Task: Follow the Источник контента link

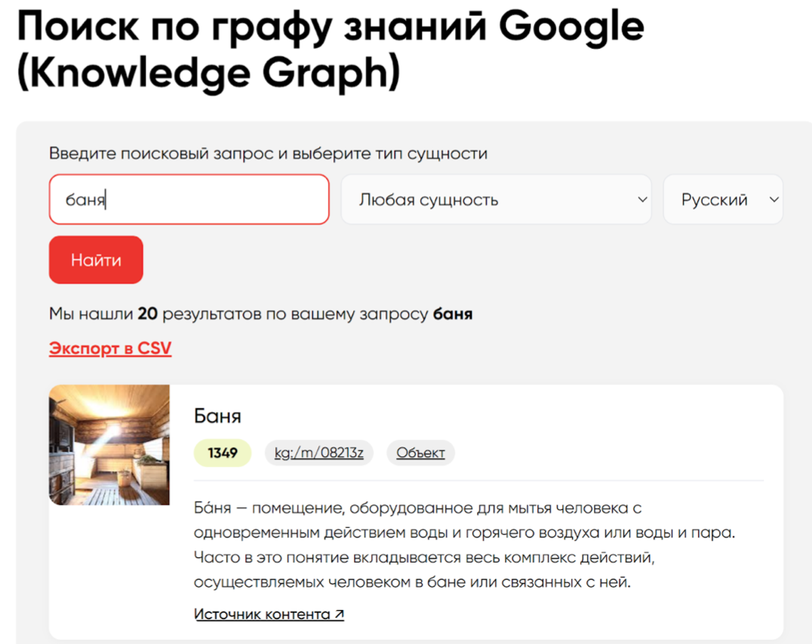Action: 262,614
